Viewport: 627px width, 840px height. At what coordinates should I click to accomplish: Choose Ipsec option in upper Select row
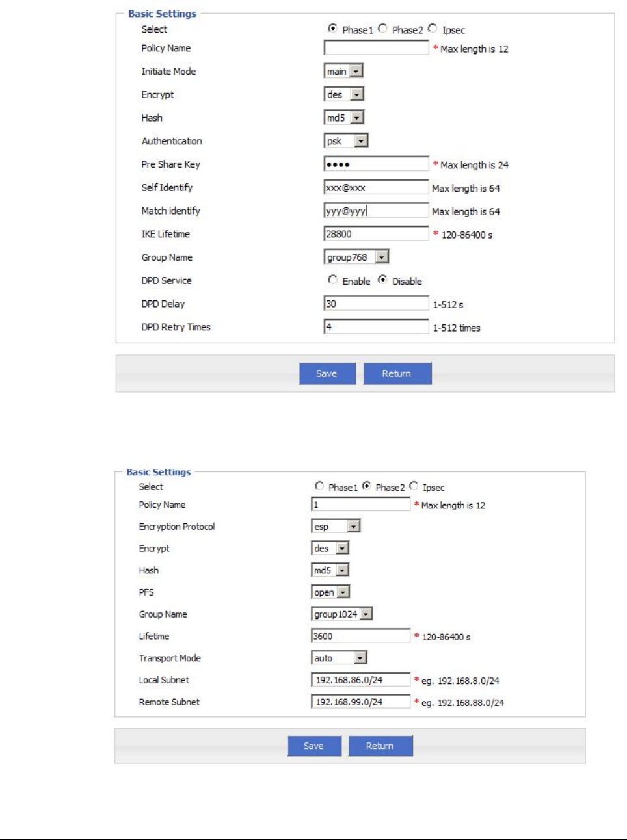coord(433,29)
